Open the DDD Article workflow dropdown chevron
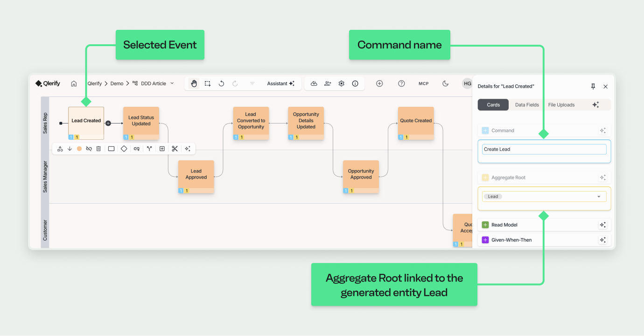 point(172,83)
